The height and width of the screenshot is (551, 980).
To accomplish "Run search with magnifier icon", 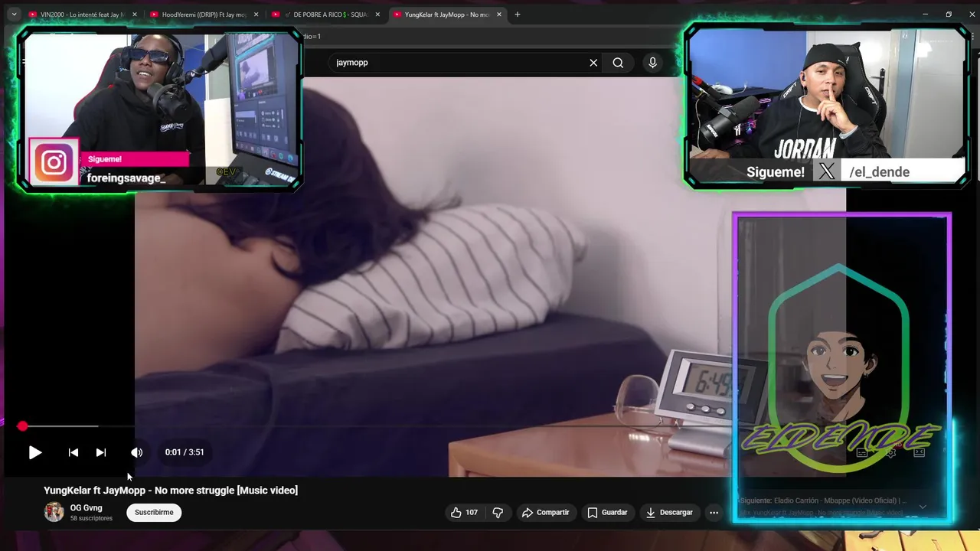I will 618,63.
